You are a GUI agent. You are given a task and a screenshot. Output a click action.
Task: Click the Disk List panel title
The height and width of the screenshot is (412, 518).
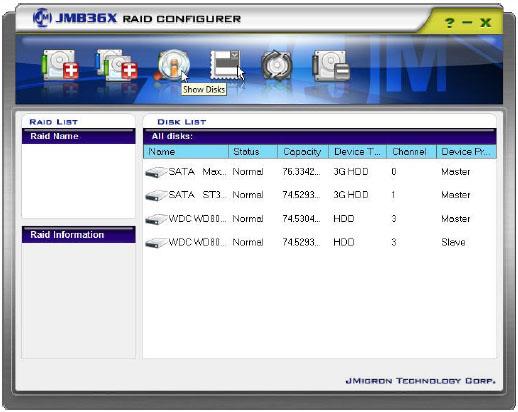(182, 122)
